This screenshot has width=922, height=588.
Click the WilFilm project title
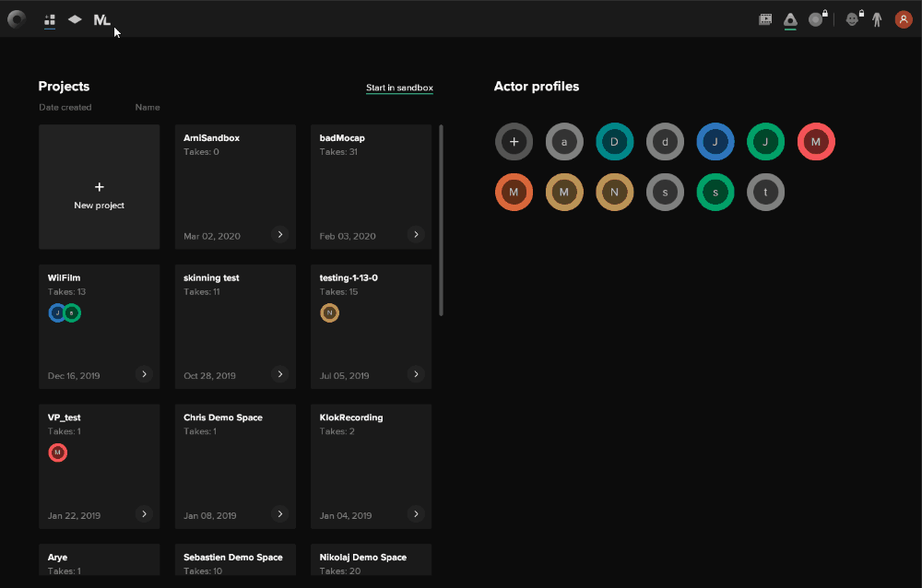coord(65,277)
